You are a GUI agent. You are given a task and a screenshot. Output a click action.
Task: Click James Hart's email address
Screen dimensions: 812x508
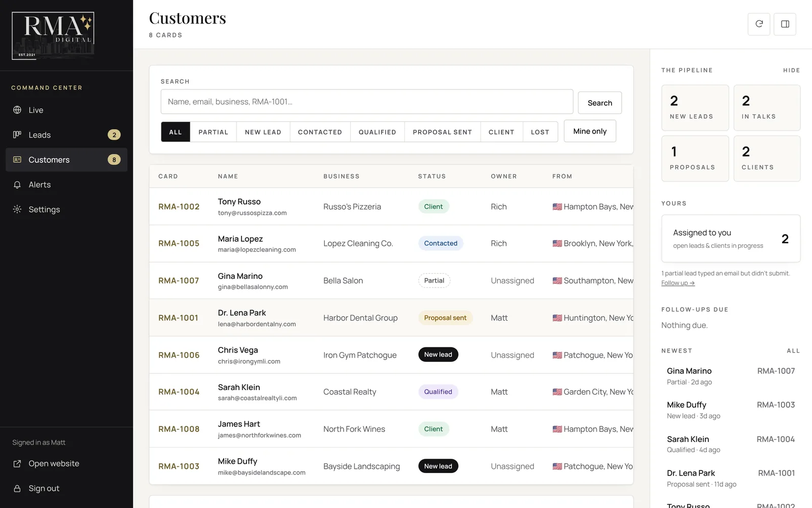[259, 435]
